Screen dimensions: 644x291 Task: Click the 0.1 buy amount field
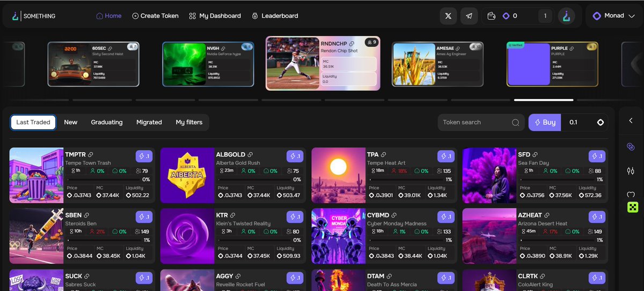[x=584, y=122]
